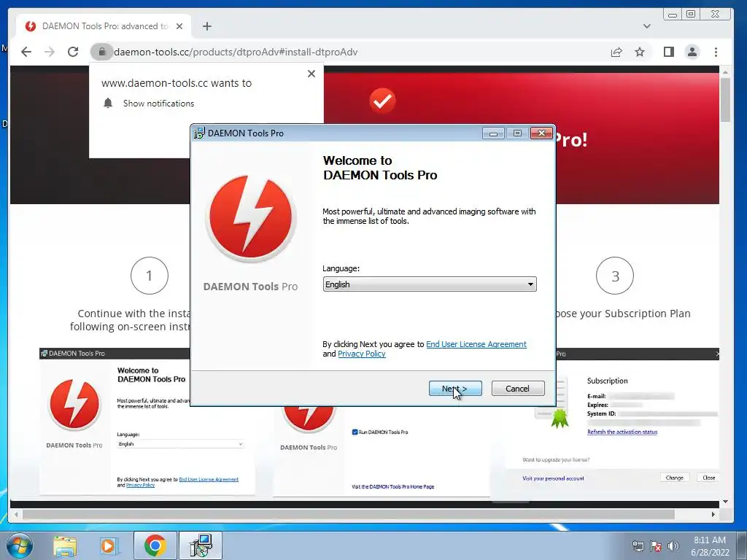Click the scroll right arrow at bottom
Screen dimensions: 747x560
click(713, 514)
